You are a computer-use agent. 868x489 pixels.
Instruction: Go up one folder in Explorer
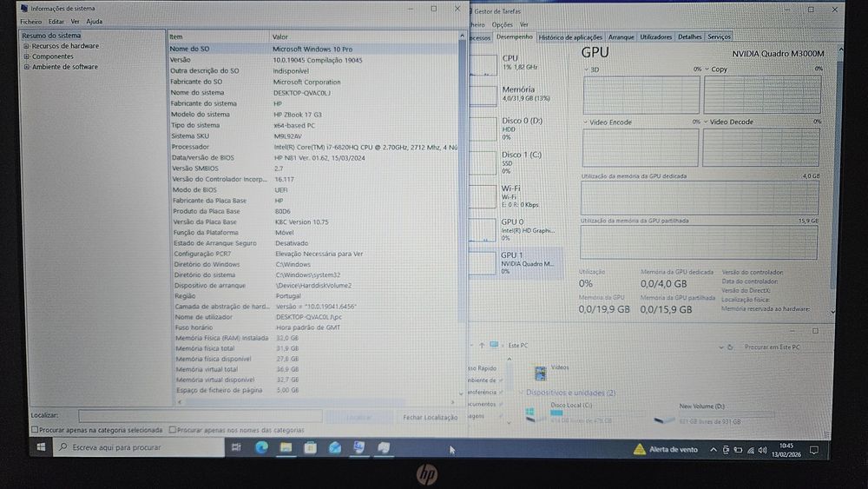482,345
